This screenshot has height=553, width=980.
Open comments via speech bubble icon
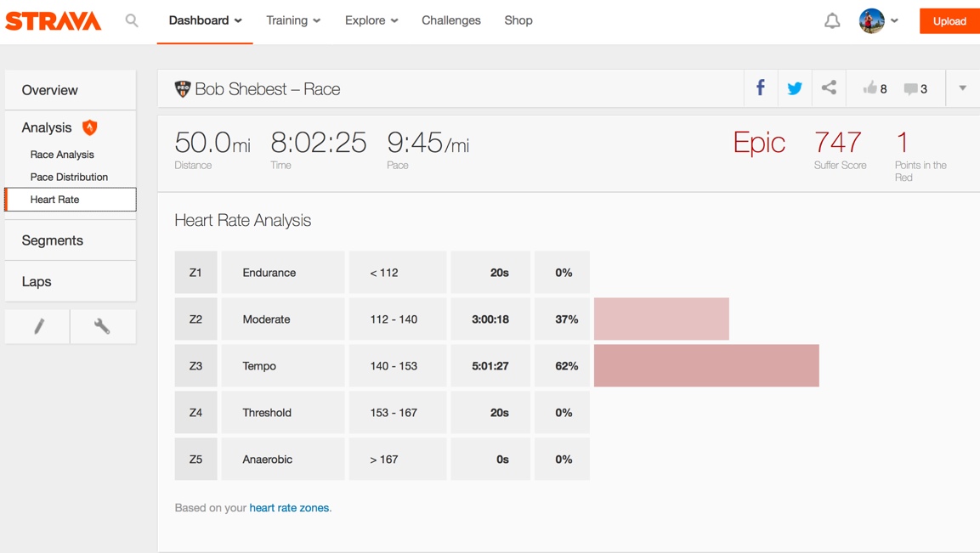point(910,88)
